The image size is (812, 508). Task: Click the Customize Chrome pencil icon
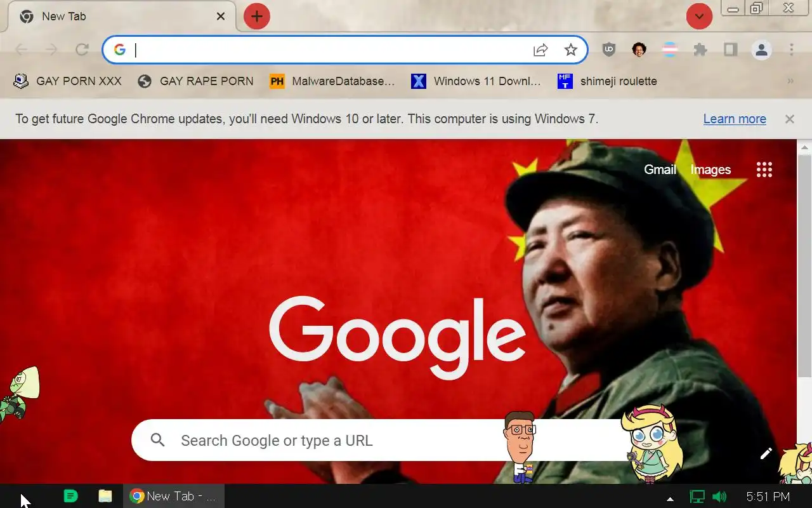766,453
